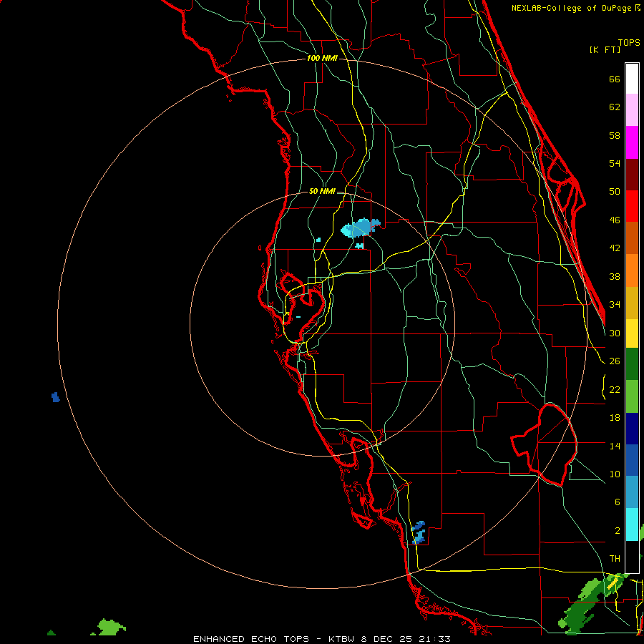Click the light green echo at bottom left
This screenshot has height=644, width=644.
pos(109,627)
